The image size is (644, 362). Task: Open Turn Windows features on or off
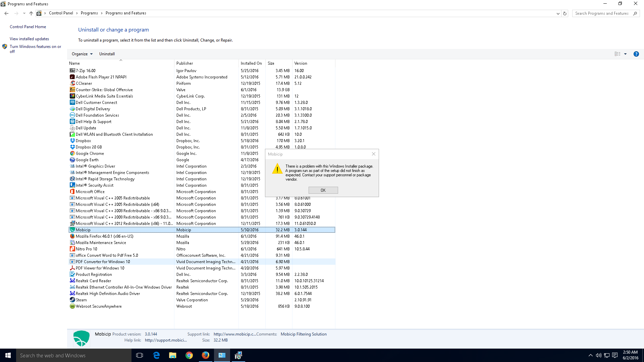35,49
